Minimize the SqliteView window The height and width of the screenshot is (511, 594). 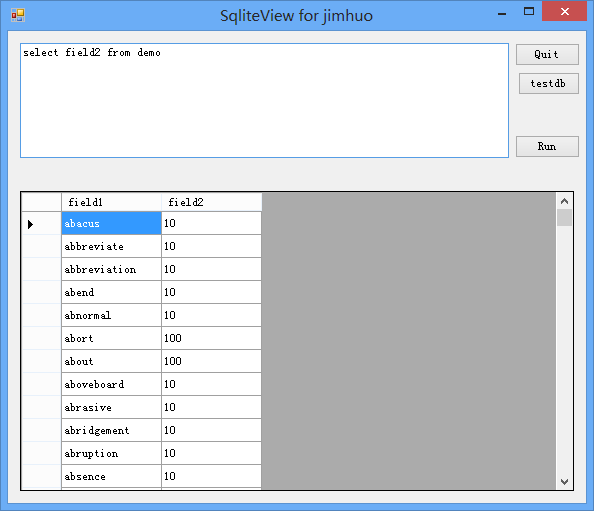[x=502, y=14]
